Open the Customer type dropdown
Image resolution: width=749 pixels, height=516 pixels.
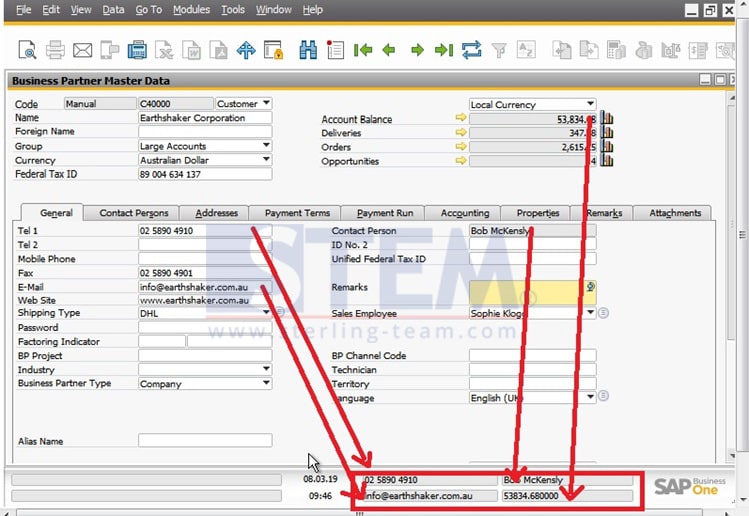pos(267,103)
